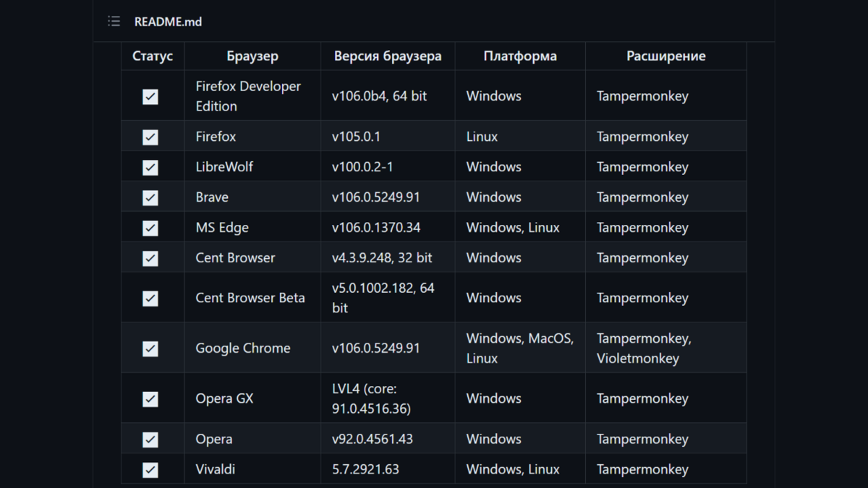Click 'Windows, MacOS, Linux' platform cell
The height and width of the screenshot is (488, 868).
(520, 348)
